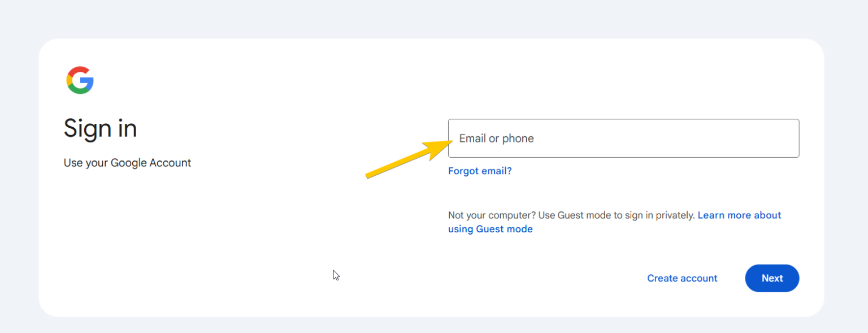868x333 pixels.
Task: Open the Forgot email help page
Action: pos(480,170)
